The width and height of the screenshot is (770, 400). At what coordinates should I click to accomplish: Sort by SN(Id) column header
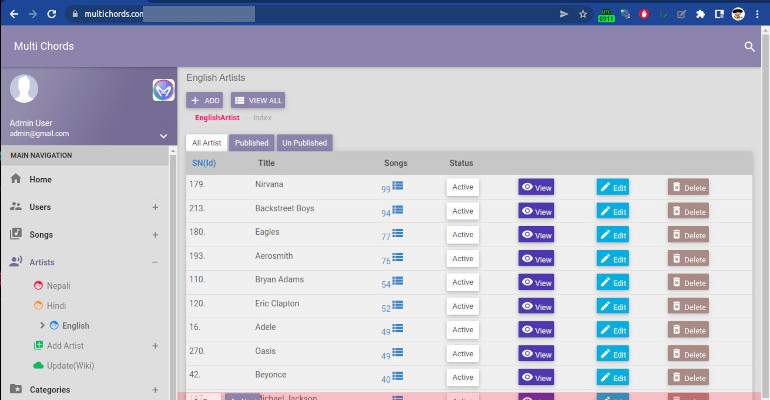pos(204,163)
